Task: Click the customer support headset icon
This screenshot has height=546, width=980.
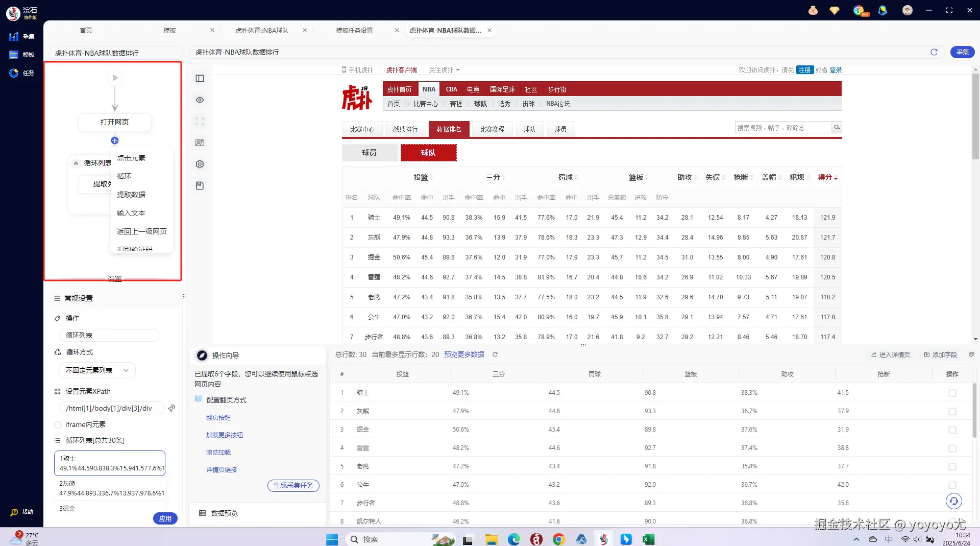Action: tap(953, 501)
